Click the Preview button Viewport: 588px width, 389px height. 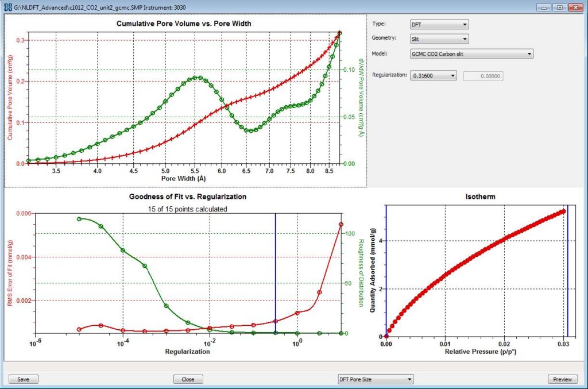pyautogui.click(x=562, y=379)
